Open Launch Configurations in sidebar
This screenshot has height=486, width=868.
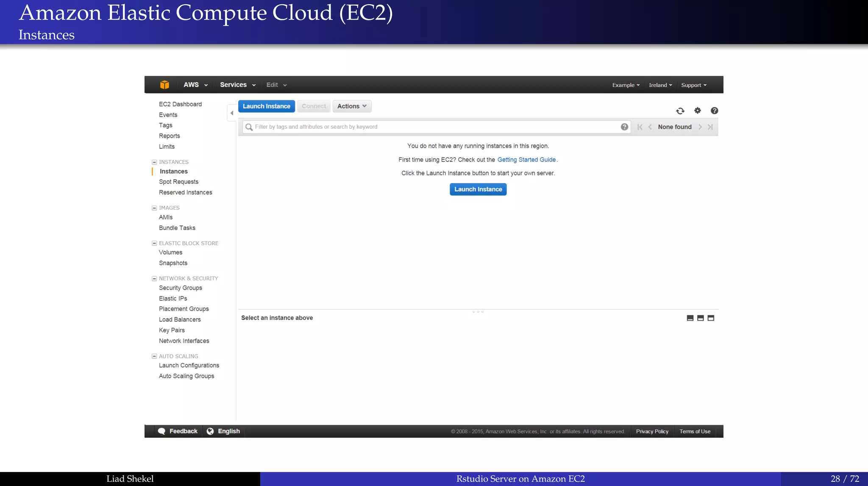click(x=189, y=366)
